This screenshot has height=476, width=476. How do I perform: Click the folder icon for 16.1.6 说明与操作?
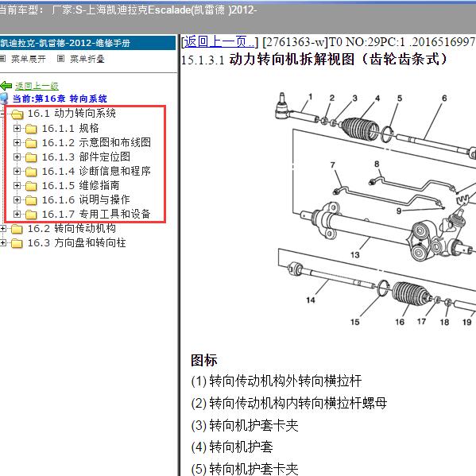point(31,200)
